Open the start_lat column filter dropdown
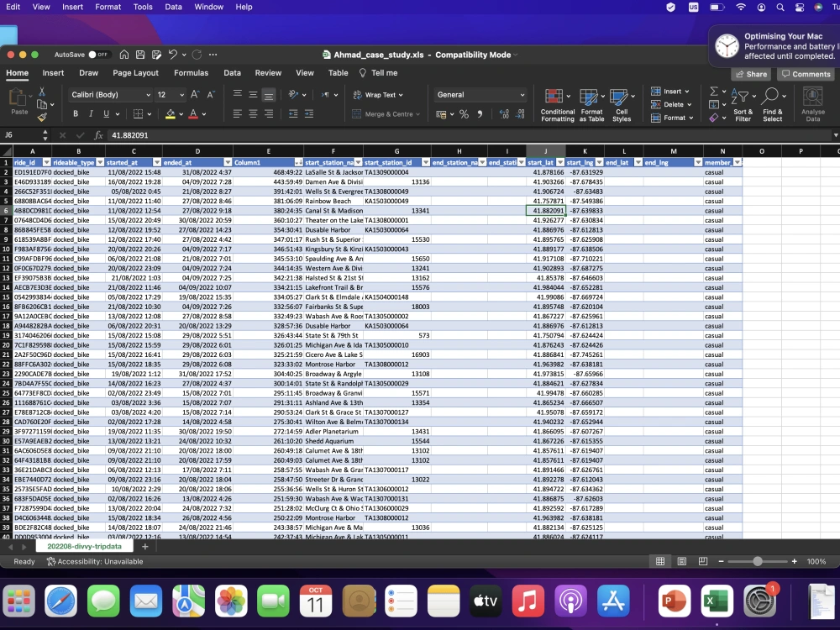Image resolution: width=840 pixels, height=630 pixels. point(560,162)
